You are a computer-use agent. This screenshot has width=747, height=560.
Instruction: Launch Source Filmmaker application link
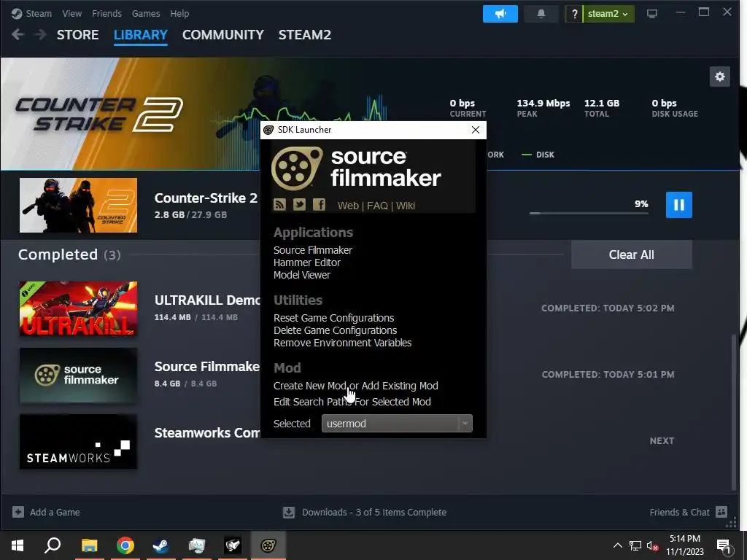click(312, 250)
